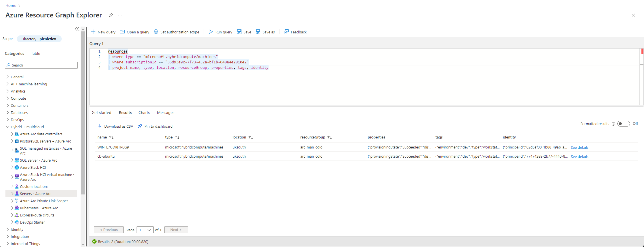
Task: Switch to the Table tab
Action: click(35, 53)
